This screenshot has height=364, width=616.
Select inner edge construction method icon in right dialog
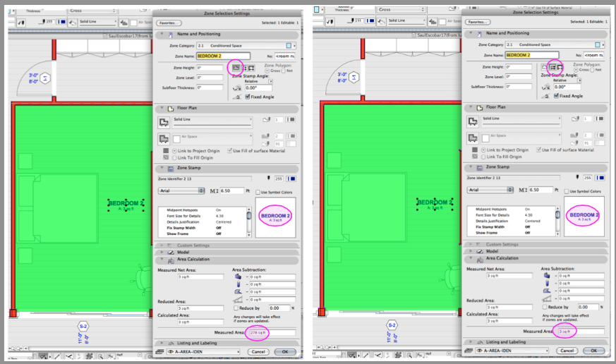(x=552, y=67)
